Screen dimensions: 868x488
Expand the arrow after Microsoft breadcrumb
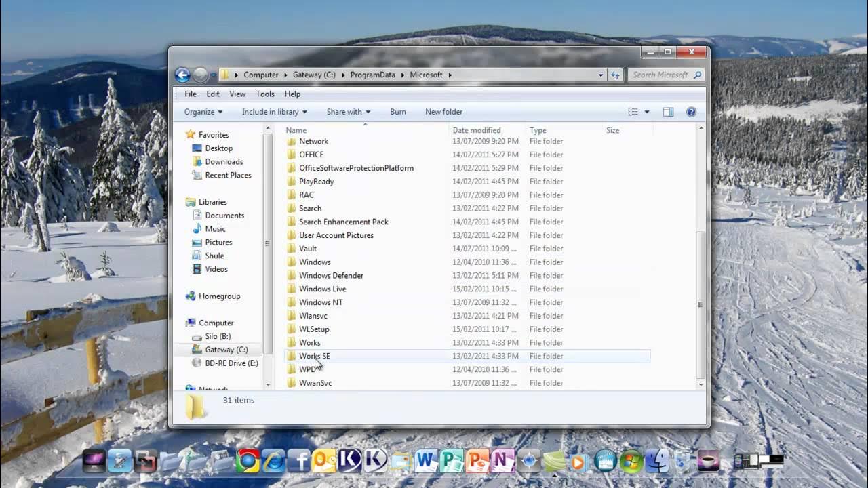[x=449, y=75]
